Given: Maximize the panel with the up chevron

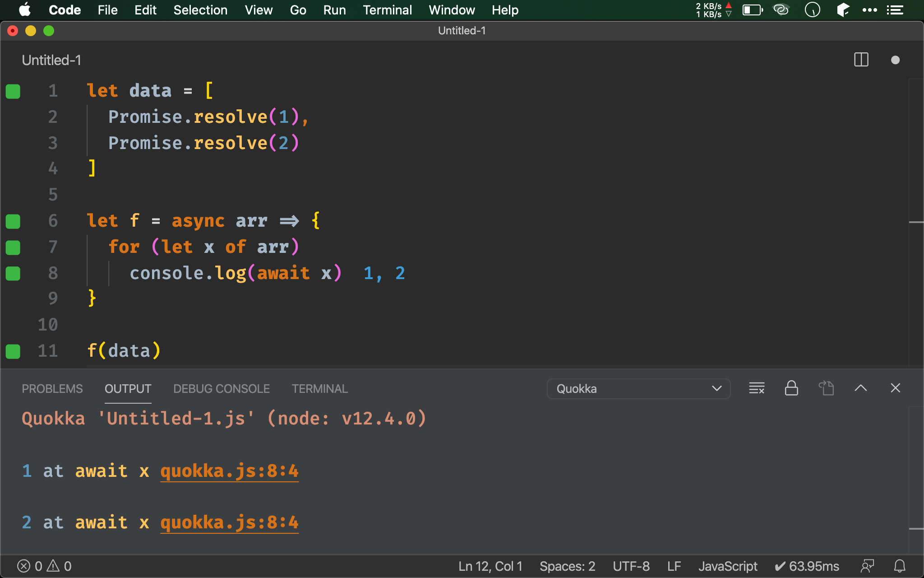Looking at the screenshot, I should tap(860, 388).
